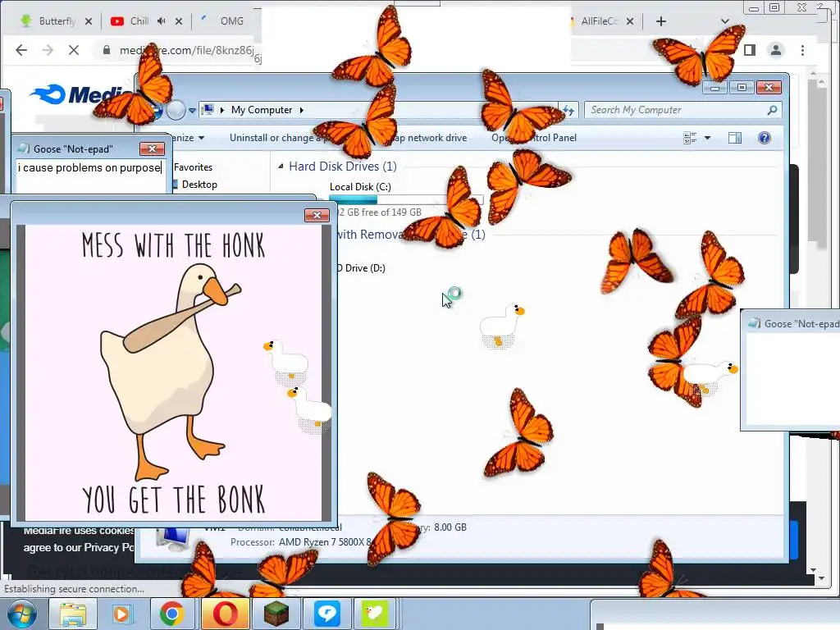
Task: Open the blue chat bubble taskbar icon
Action: (x=326, y=614)
